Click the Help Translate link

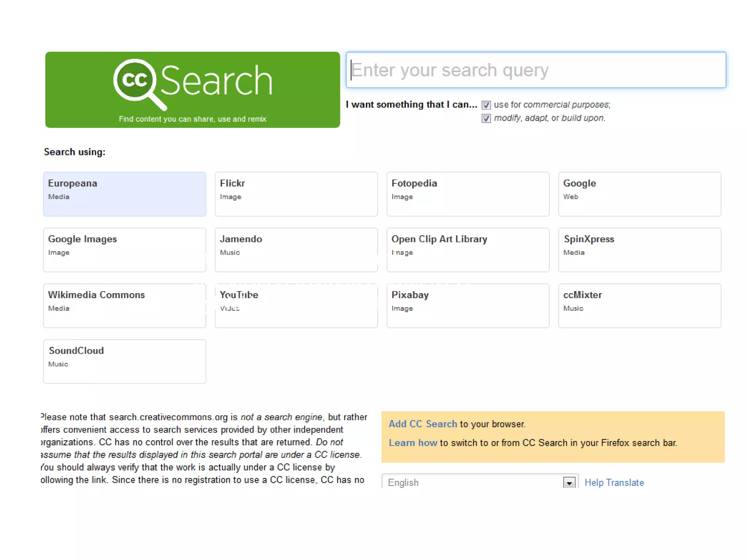click(x=614, y=483)
